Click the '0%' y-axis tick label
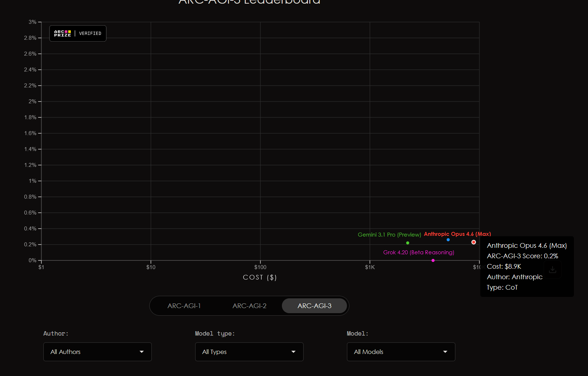Viewport: 588px width, 376px height. point(33,260)
